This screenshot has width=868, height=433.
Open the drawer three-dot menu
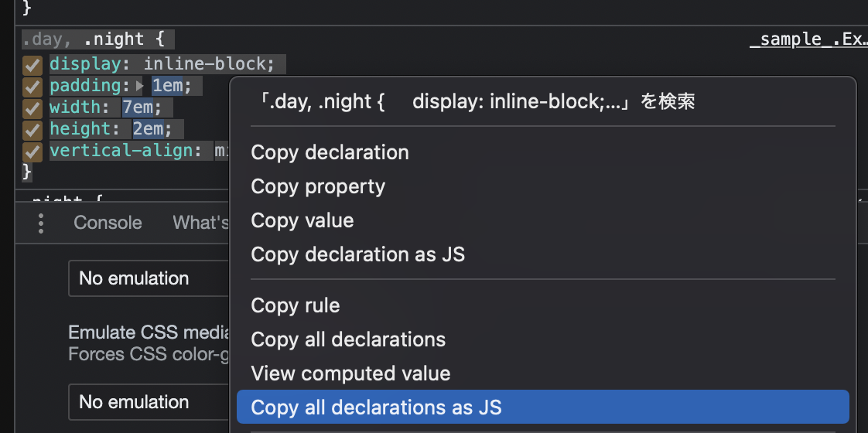coord(41,223)
